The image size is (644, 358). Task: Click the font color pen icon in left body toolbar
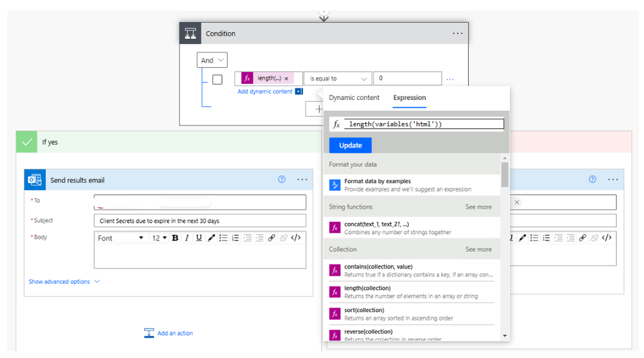(x=211, y=238)
